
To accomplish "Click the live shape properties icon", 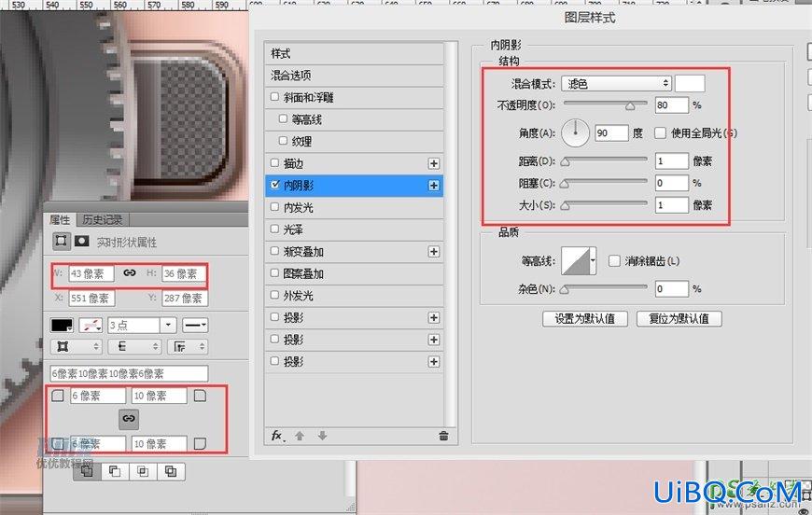I will (x=62, y=241).
